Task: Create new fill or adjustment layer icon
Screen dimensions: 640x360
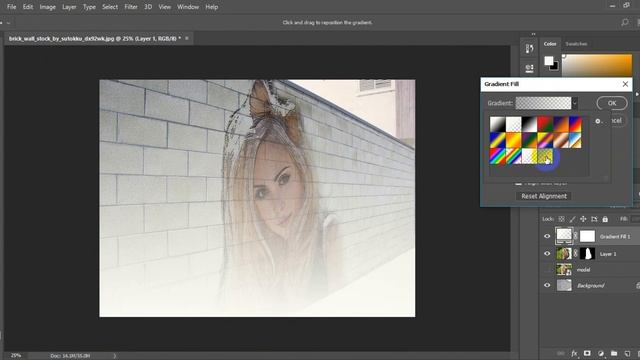Action: pos(601,353)
